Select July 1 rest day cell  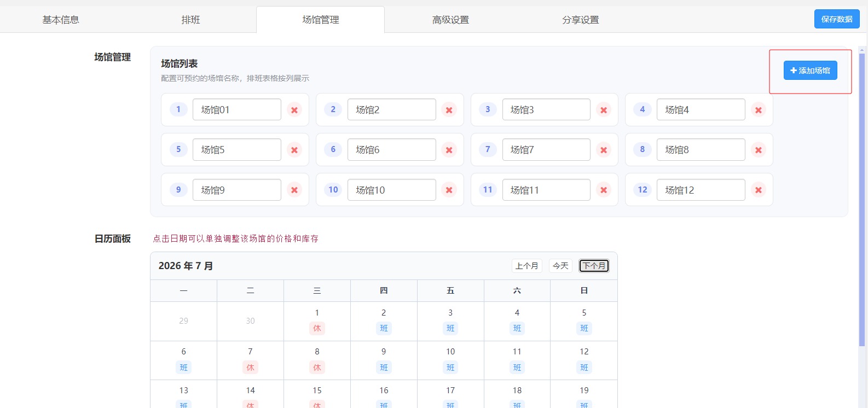click(x=317, y=321)
